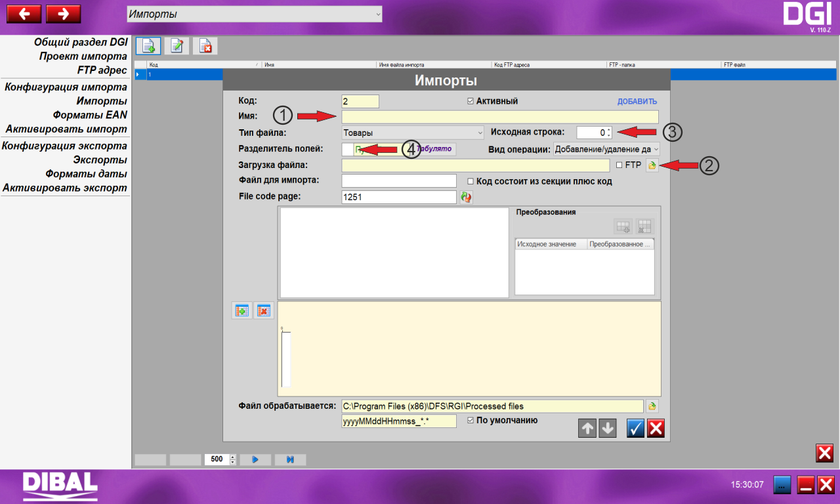Cancel the import dialog with red X

point(656,428)
